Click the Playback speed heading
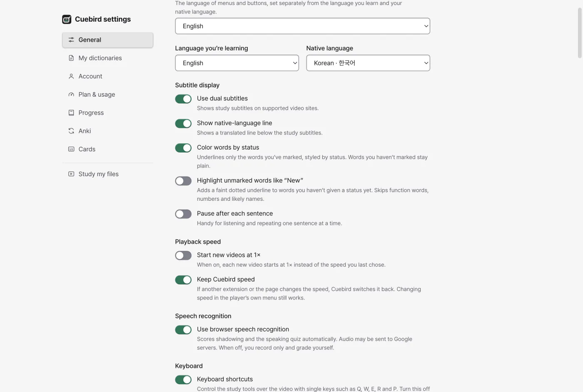 pyautogui.click(x=198, y=242)
